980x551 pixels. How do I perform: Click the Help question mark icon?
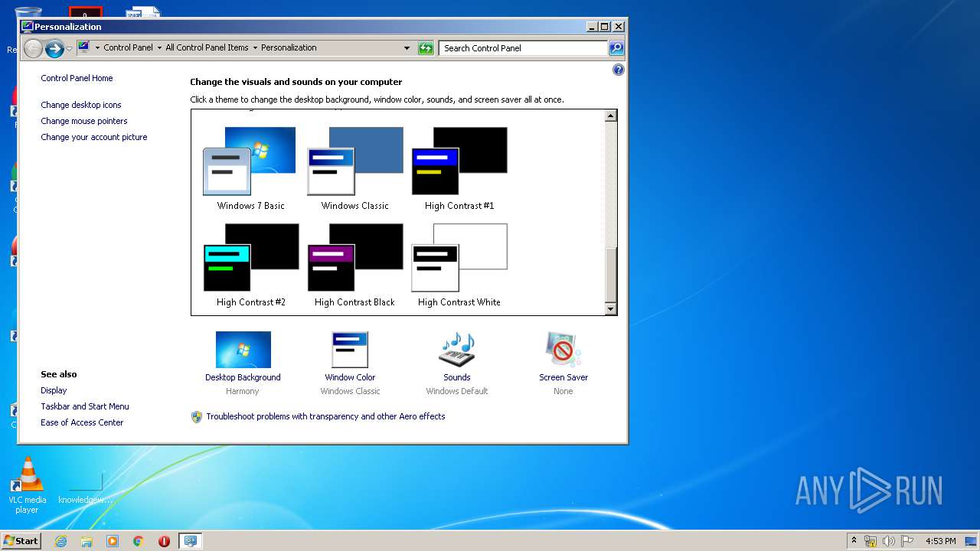[619, 70]
